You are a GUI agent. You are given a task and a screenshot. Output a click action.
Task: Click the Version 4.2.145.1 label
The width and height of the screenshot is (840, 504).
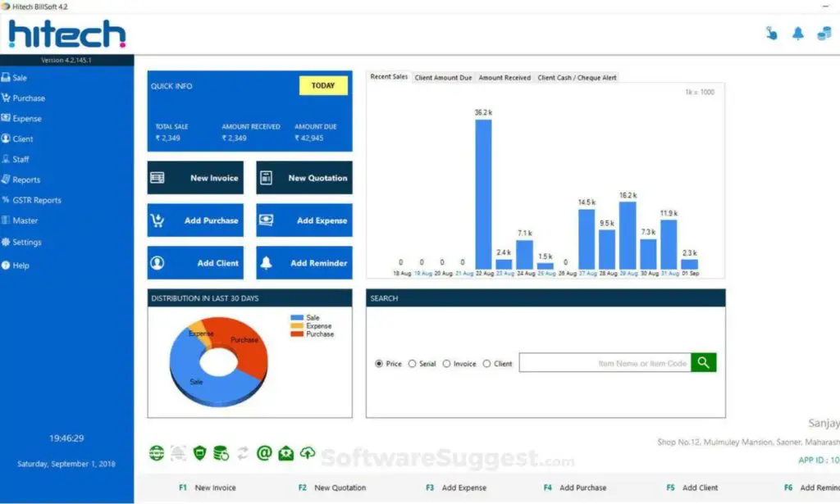(66, 60)
